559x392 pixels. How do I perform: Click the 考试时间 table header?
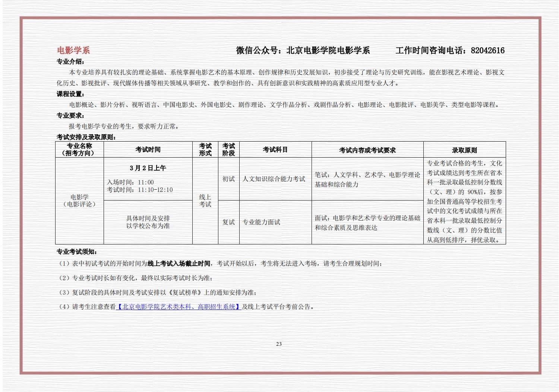tap(148, 149)
